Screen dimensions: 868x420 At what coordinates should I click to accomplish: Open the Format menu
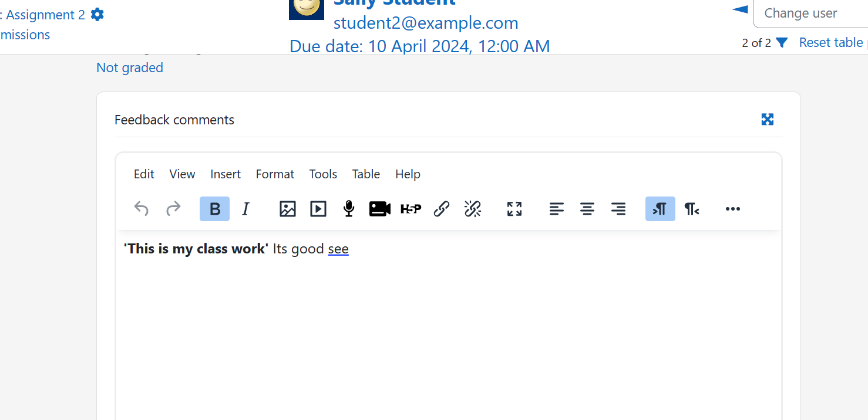[275, 174]
